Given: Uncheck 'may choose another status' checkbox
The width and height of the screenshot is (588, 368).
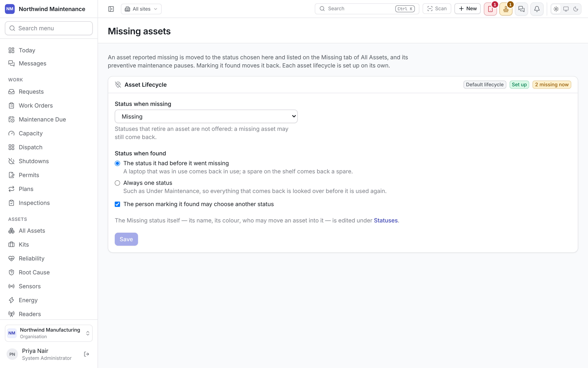Looking at the screenshot, I should [x=117, y=204].
